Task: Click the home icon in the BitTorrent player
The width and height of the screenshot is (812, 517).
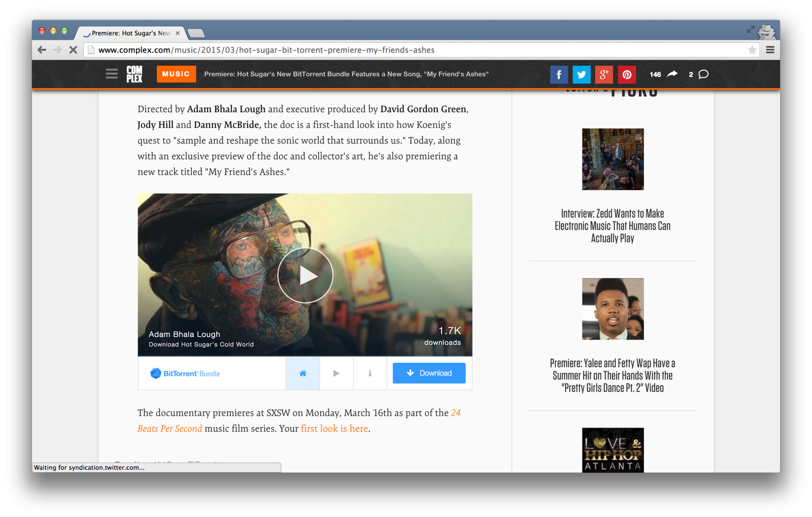Action: click(x=303, y=373)
